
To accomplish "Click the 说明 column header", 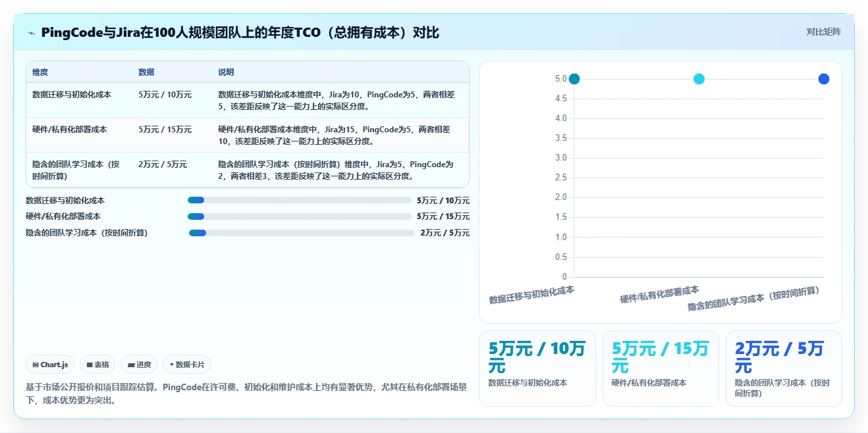I will [226, 72].
